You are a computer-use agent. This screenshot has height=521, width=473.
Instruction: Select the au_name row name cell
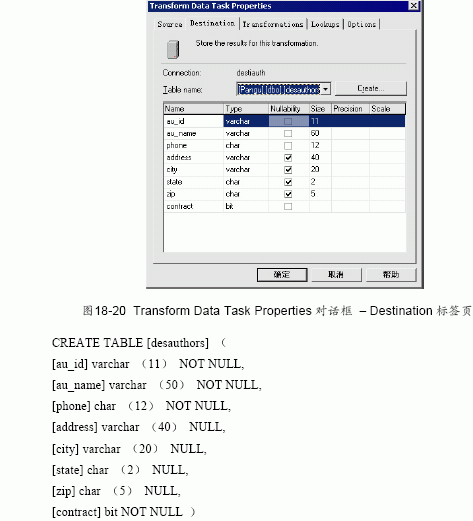[x=193, y=133]
